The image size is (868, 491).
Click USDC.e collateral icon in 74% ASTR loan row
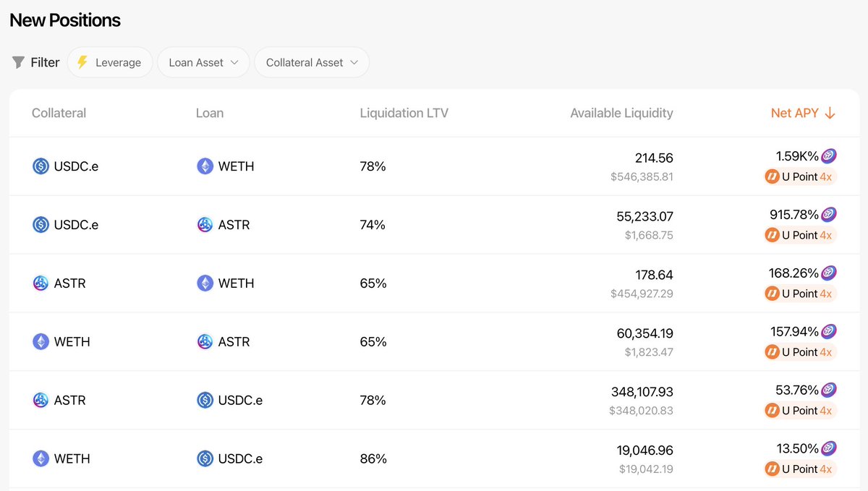41,225
